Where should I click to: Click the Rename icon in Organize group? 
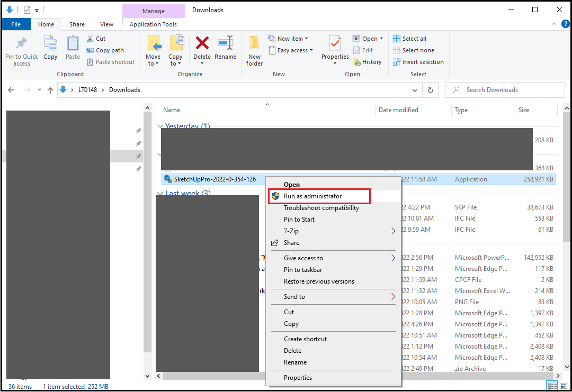point(226,43)
